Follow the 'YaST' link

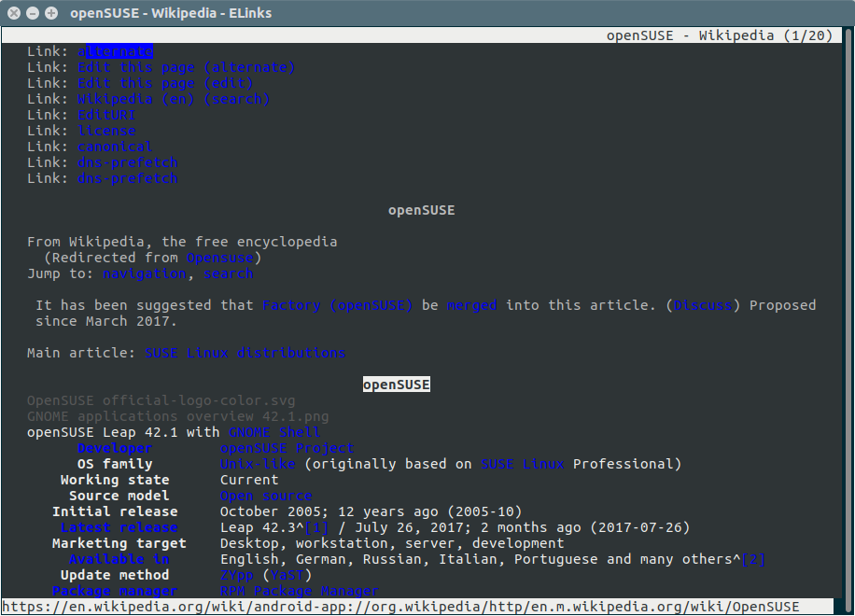(x=287, y=575)
